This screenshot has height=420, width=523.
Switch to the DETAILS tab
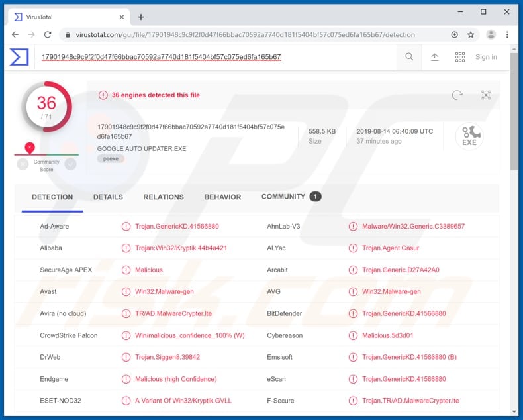pos(108,197)
